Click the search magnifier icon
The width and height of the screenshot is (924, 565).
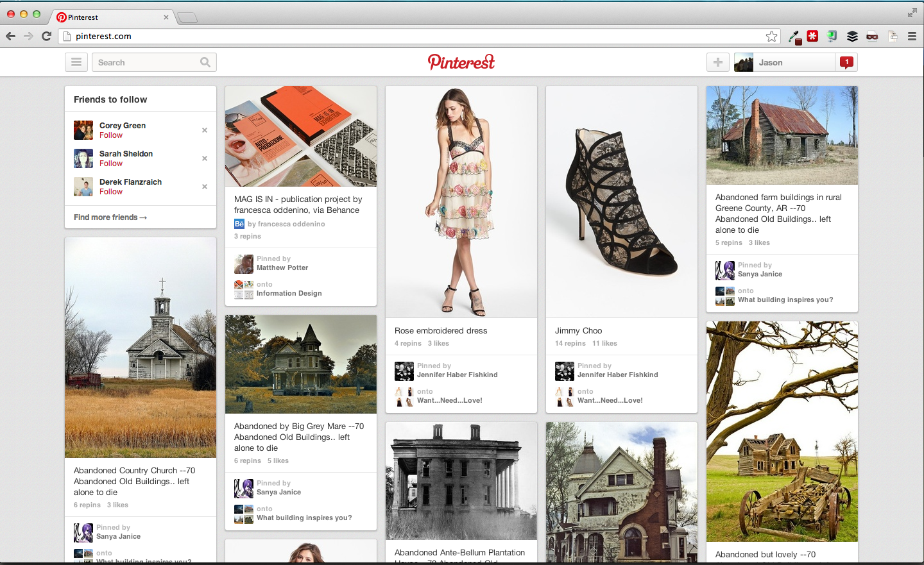[205, 62]
